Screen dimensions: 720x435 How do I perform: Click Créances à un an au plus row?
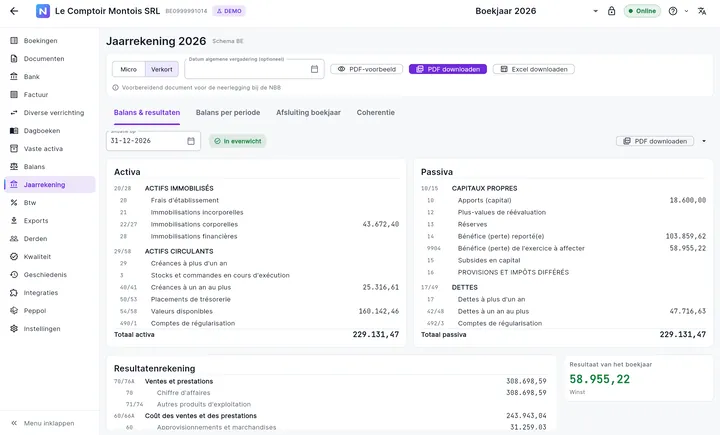(x=256, y=287)
